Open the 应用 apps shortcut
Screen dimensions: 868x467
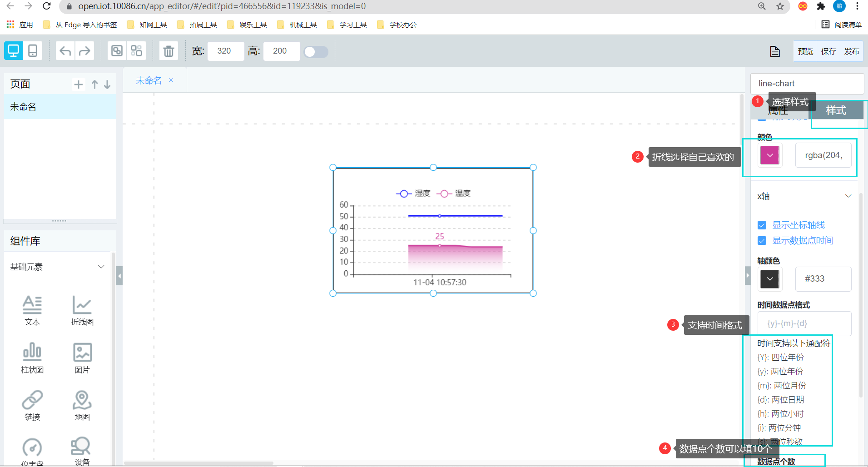coord(20,25)
